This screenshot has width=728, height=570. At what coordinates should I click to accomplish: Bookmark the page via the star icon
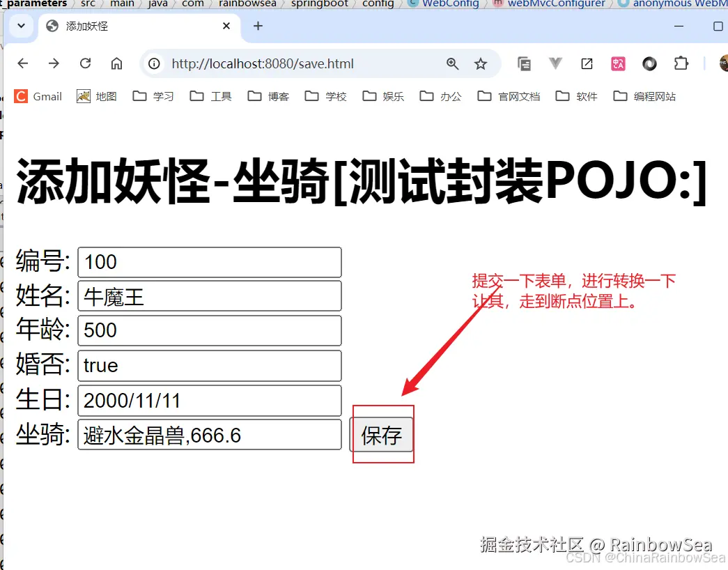[x=481, y=63]
